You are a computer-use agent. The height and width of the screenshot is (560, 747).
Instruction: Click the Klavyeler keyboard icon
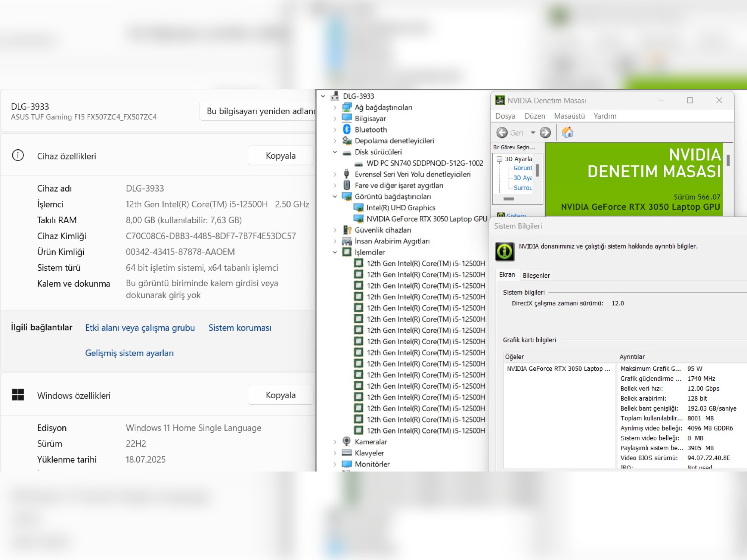[347, 452]
